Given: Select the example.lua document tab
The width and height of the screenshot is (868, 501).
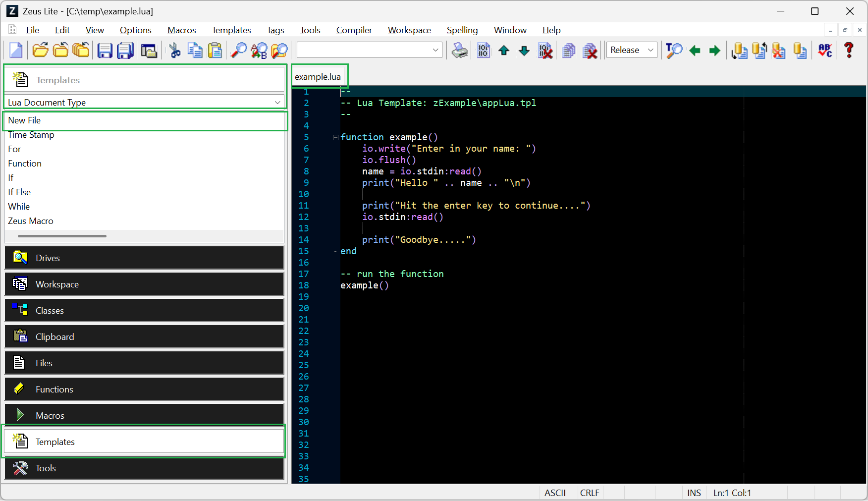Looking at the screenshot, I should [x=318, y=77].
